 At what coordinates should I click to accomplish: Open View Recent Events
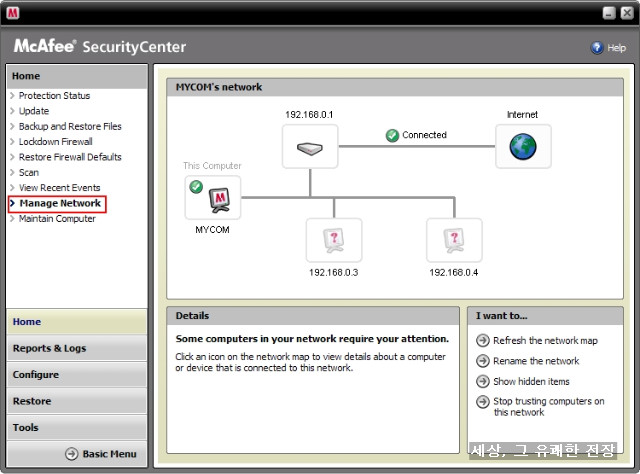(60, 188)
